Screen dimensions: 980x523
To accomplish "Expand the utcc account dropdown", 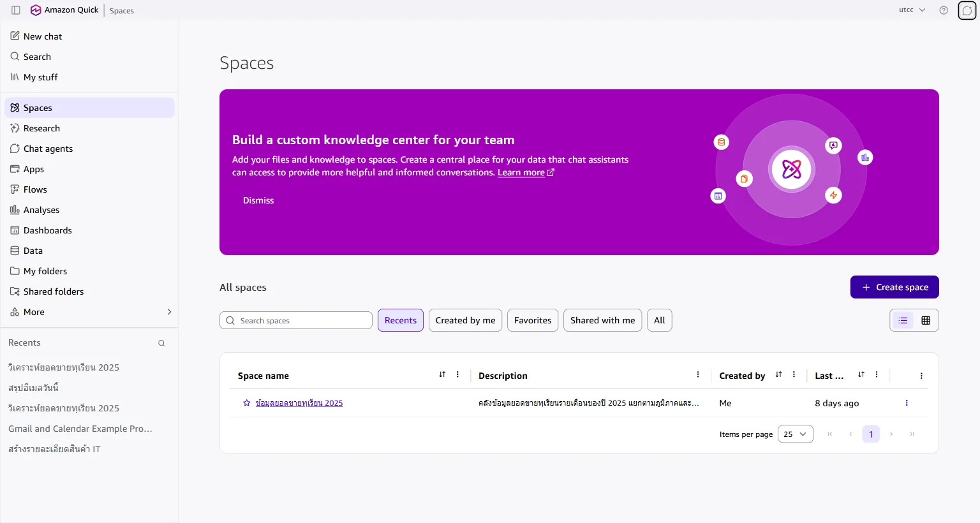I will tap(912, 10).
